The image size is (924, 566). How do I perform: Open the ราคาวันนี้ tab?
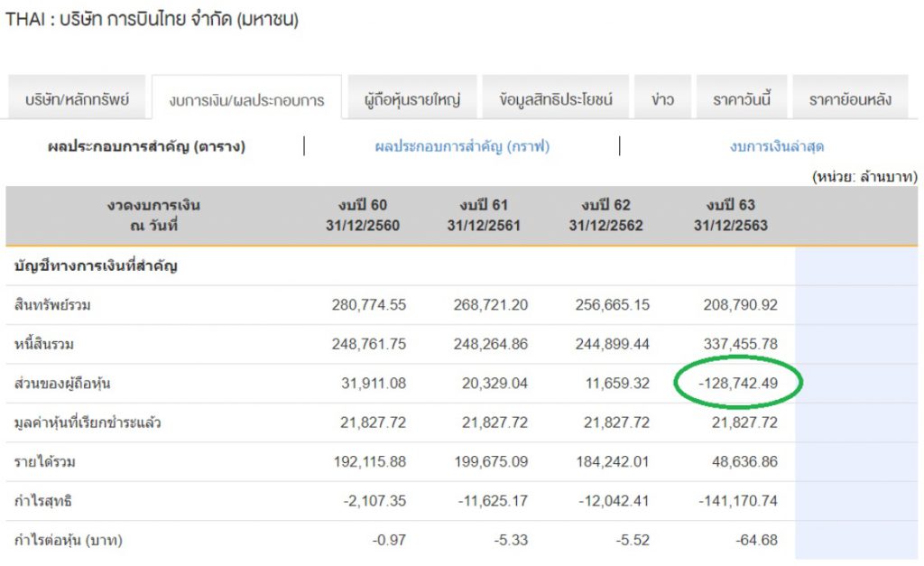coord(742,97)
